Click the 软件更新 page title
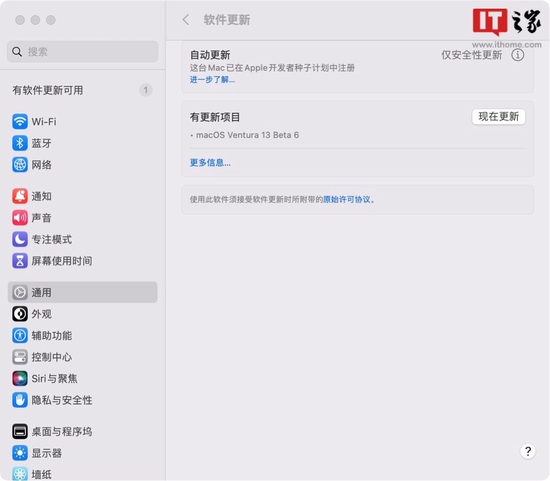 tap(227, 20)
